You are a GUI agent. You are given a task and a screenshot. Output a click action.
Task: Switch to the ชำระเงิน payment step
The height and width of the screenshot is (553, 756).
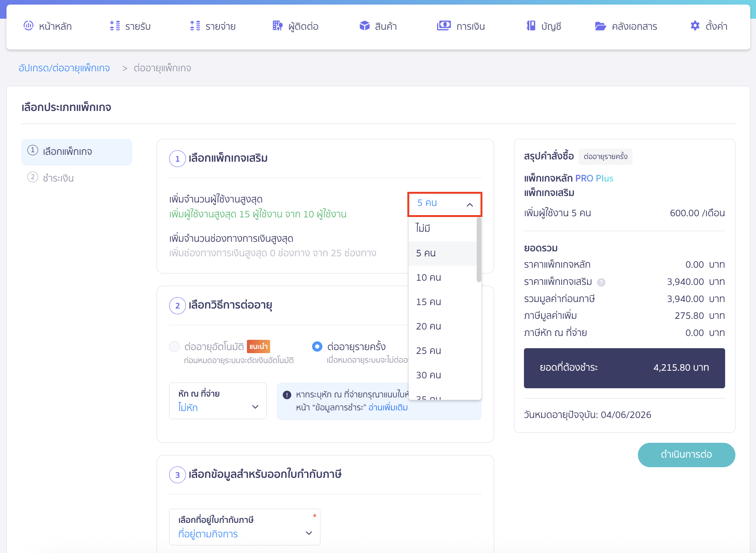click(x=57, y=178)
